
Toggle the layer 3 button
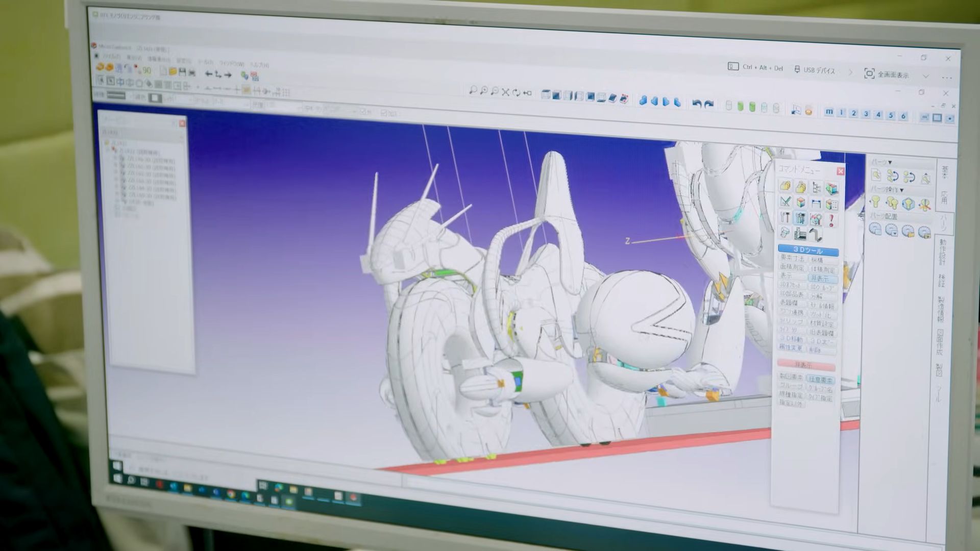(866, 114)
